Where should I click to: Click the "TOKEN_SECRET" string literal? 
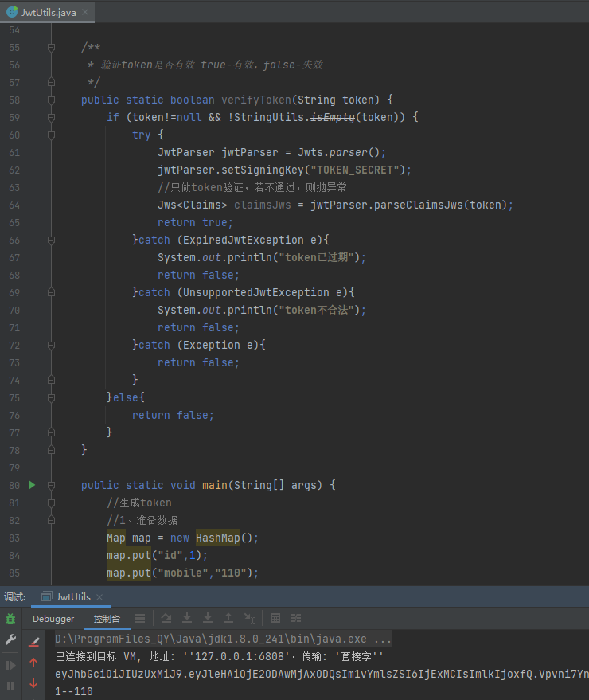click(x=355, y=170)
